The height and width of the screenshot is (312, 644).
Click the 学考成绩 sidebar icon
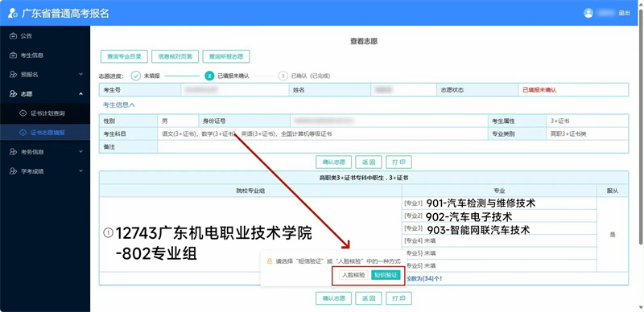[x=13, y=170]
